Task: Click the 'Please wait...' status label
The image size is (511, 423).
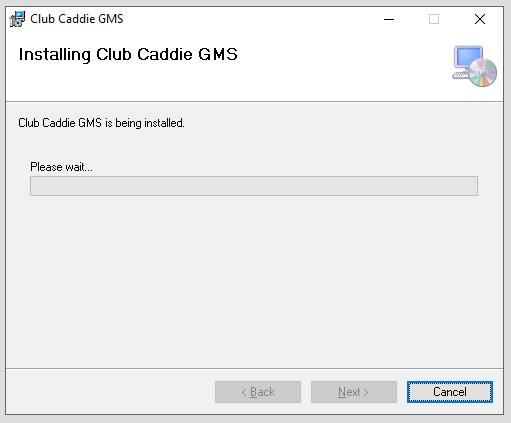Action: click(x=61, y=167)
